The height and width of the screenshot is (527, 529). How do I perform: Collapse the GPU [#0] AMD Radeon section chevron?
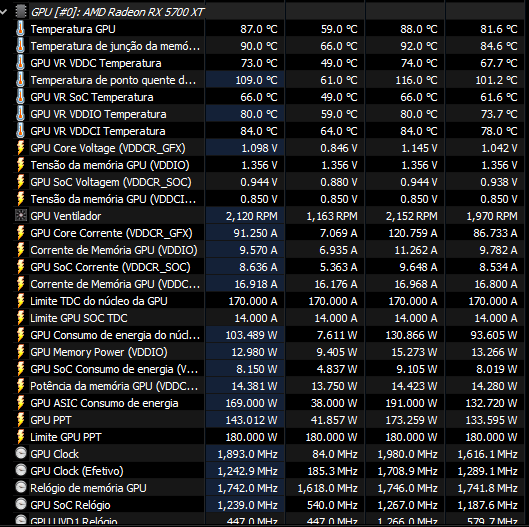(x=4, y=12)
